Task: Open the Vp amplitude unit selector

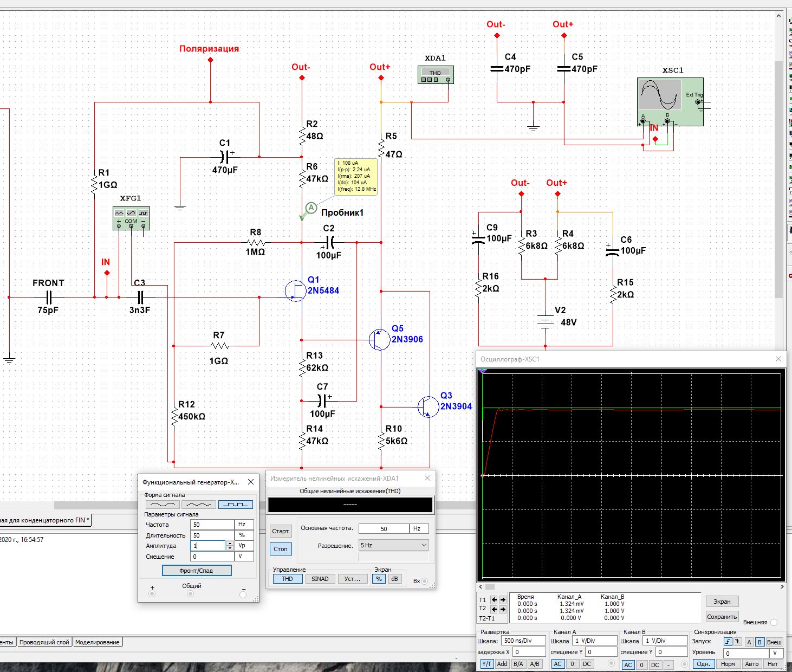Action: (x=244, y=546)
